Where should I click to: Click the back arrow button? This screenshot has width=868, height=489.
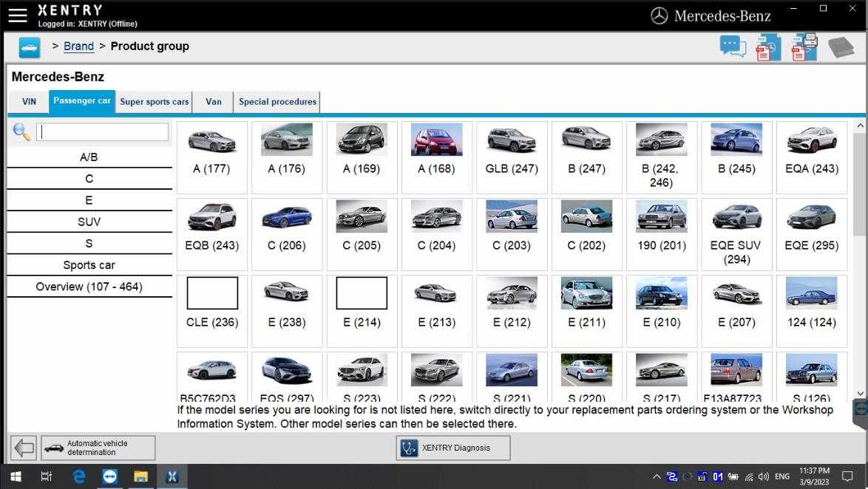[24, 448]
